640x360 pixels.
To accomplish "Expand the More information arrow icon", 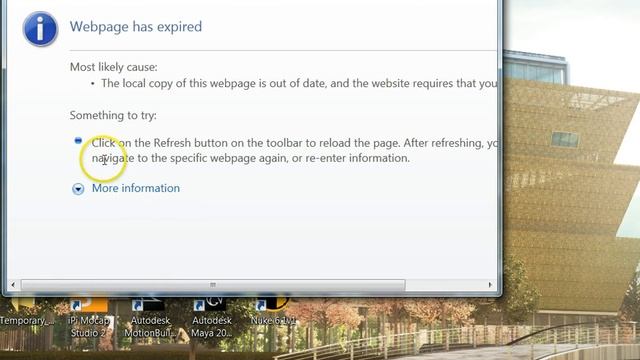I will [78, 189].
